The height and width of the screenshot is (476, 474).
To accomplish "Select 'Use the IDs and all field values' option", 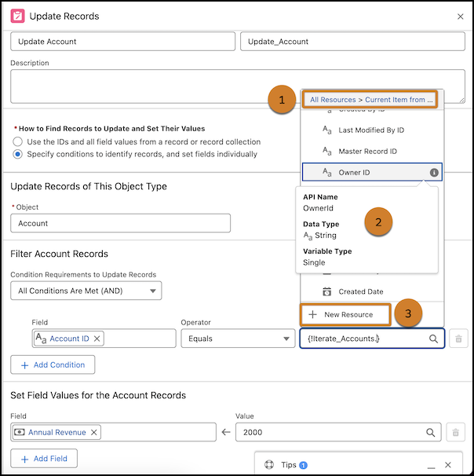I will click(18, 141).
